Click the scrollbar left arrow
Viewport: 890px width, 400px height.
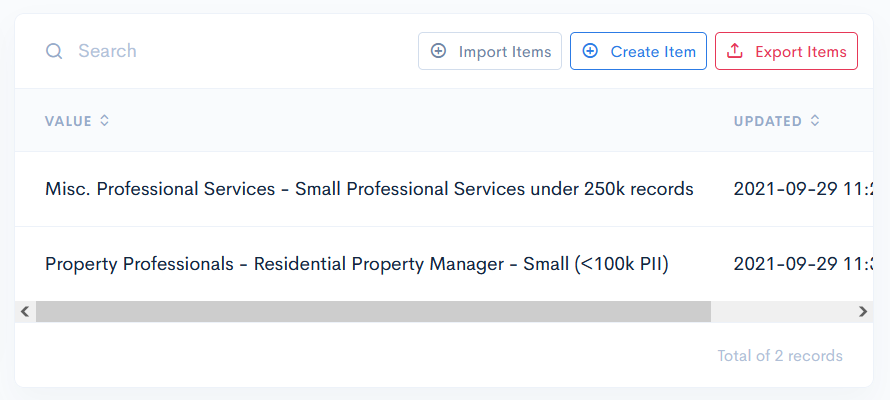(25, 312)
